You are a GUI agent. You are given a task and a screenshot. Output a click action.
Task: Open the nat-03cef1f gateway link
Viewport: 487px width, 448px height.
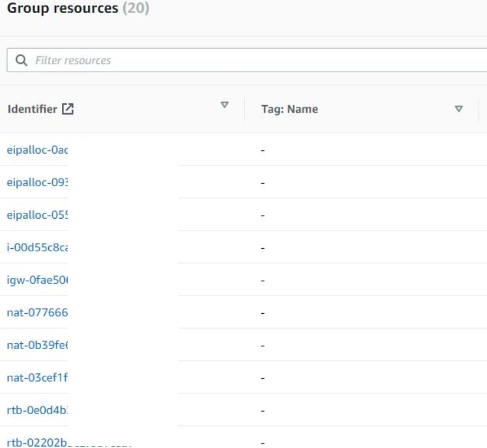(x=37, y=378)
